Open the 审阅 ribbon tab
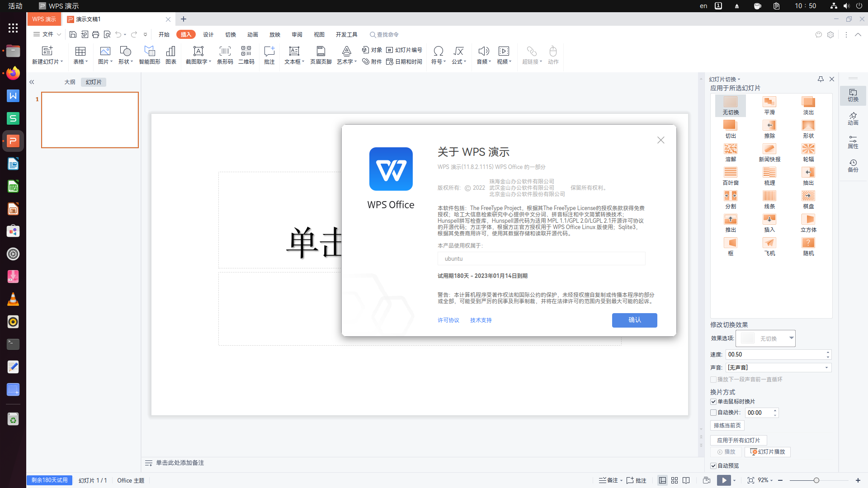The width and height of the screenshot is (868, 488). click(x=297, y=35)
